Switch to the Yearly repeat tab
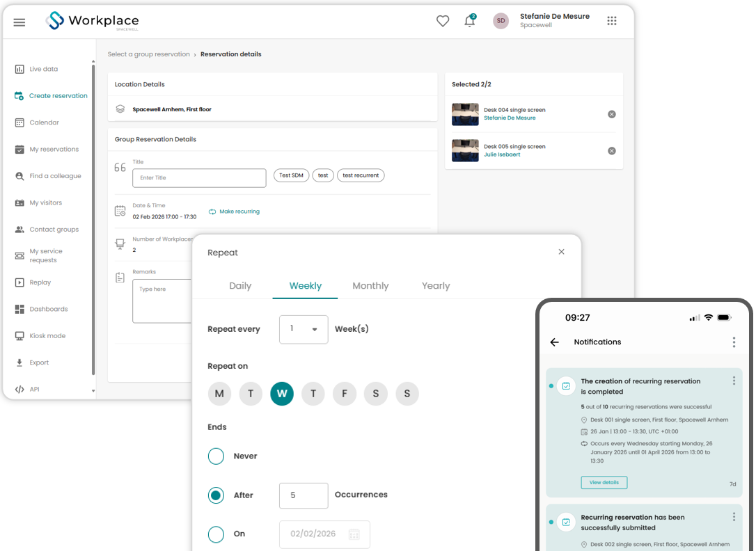 click(436, 286)
